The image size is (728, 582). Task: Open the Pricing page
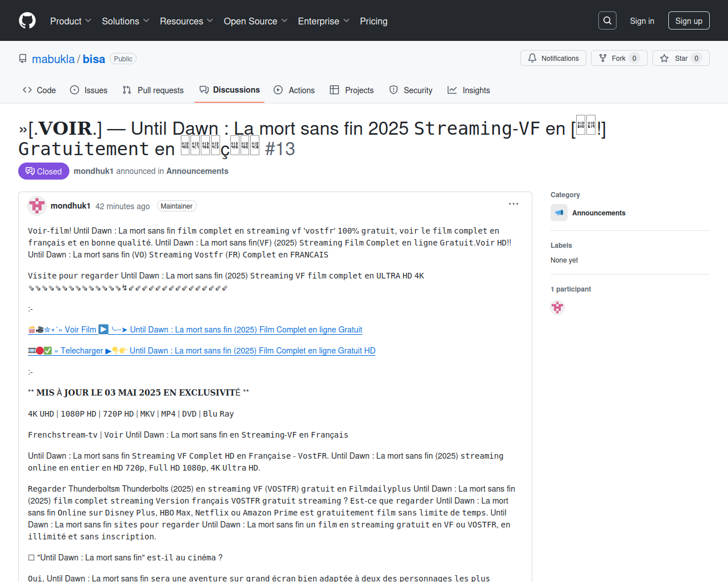[374, 21]
